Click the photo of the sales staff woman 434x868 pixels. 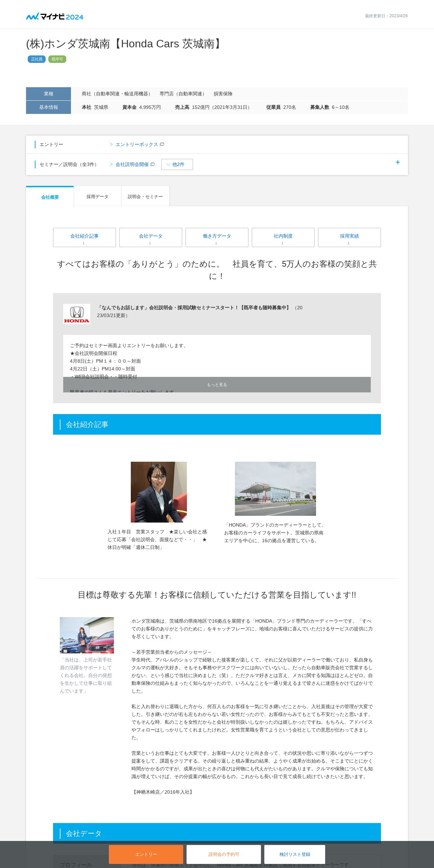point(159,492)
